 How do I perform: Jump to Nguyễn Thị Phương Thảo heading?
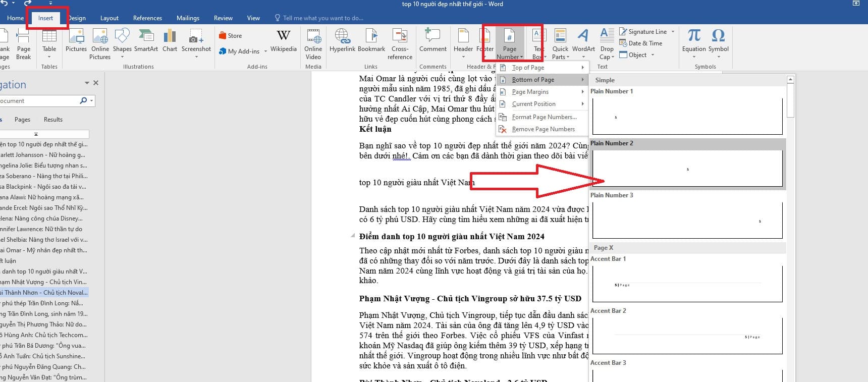(44, 324)
